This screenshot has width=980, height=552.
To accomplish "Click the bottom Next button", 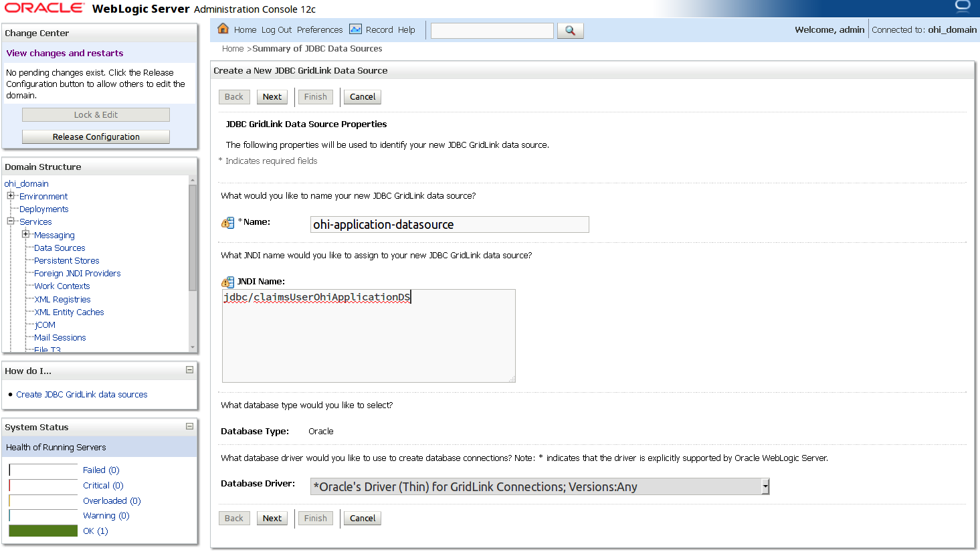I will click(x=272, y=519).
